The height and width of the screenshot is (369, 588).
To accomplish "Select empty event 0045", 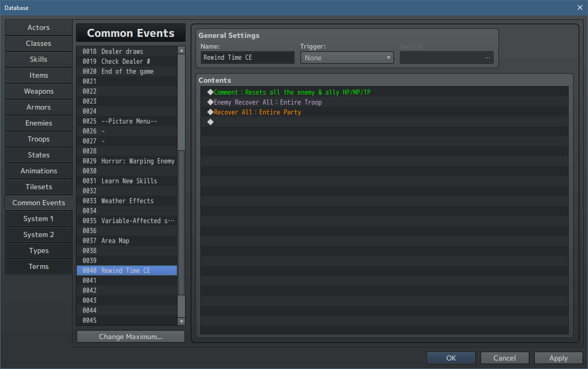I will 127,320.
